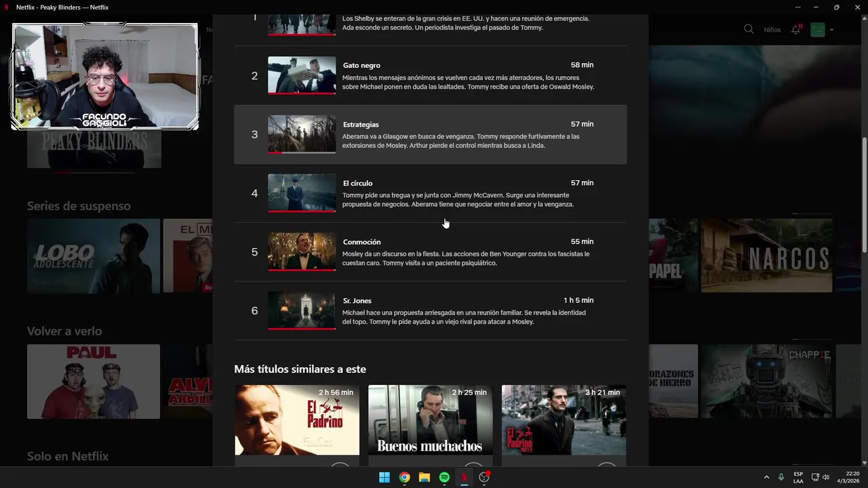
Task: Open the notifications bell with 11 badge
Action: (x=796, y=29)
